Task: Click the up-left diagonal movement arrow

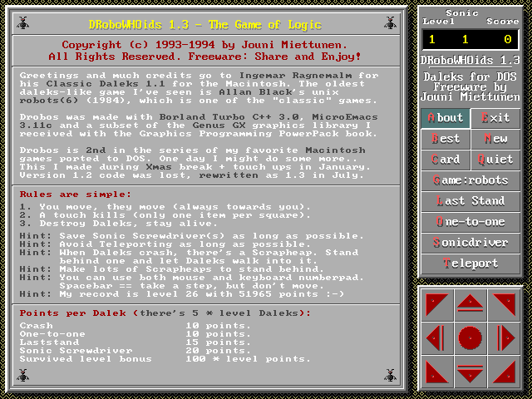Action: click(x=436, y=304)
